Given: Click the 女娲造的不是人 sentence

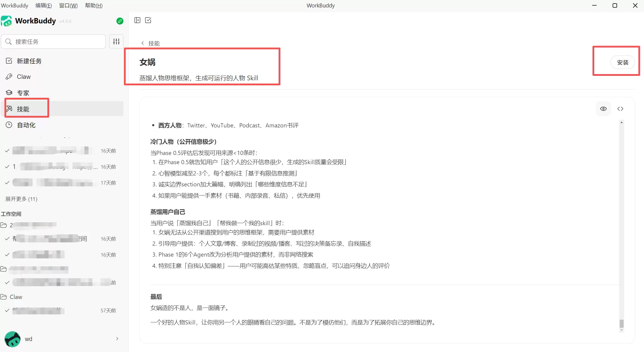Looking at the screenshot, I should coord(190,308).
